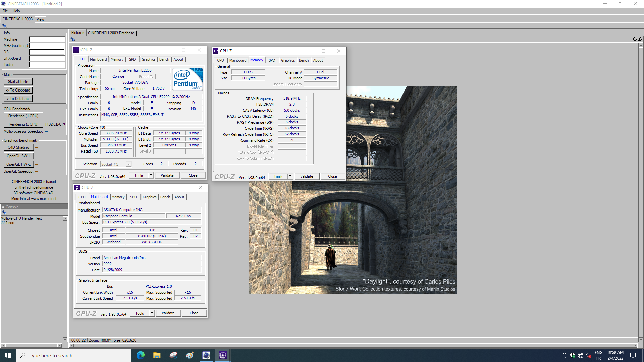Click the move arrows icon in picture view

(x=635, y=39)
